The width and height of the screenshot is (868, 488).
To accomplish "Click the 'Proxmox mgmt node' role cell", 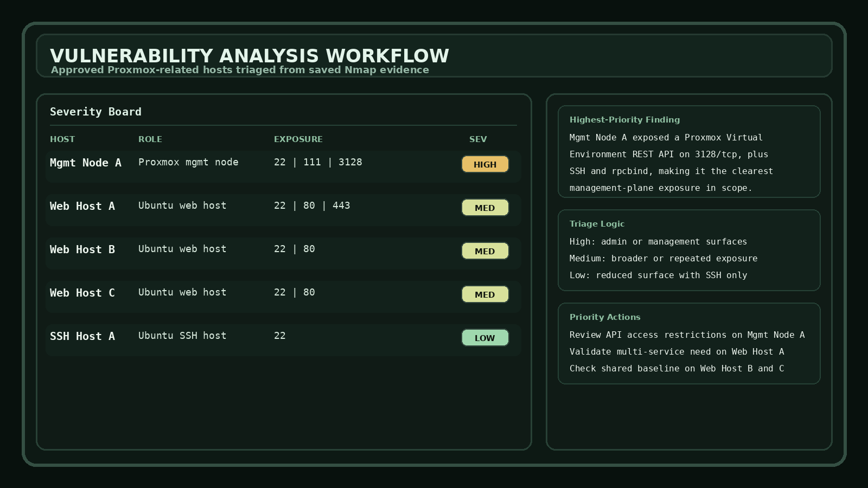I will [x=188, y=162].
